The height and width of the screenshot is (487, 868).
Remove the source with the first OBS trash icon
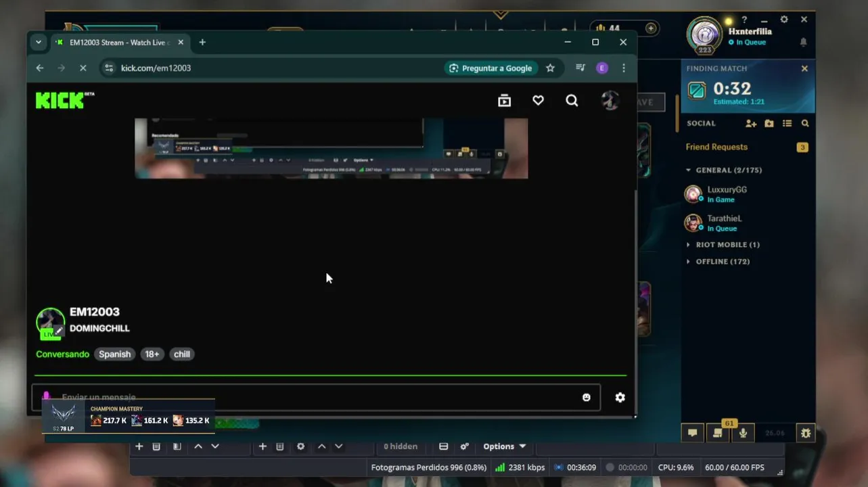coord(156,446)
